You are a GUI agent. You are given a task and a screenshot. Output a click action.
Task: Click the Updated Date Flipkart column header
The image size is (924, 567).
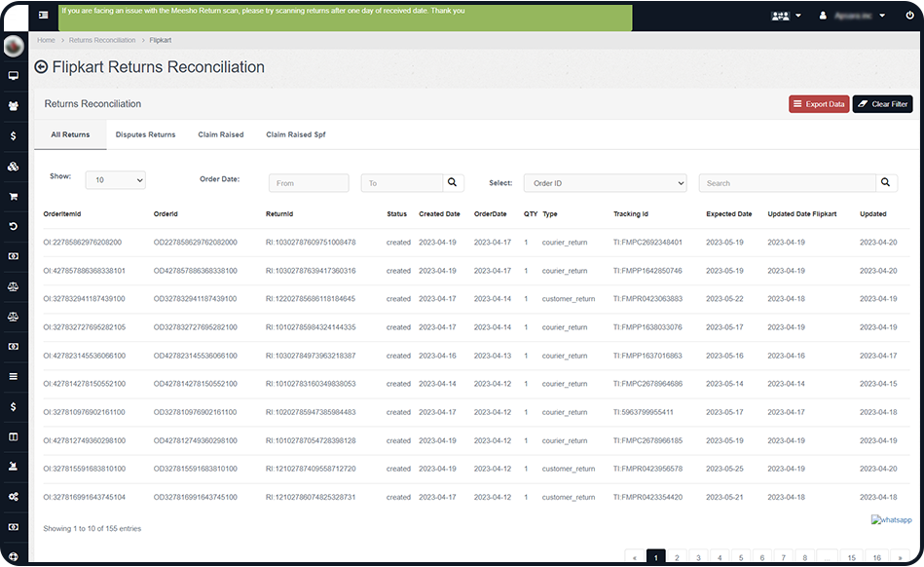pos(802,214)
